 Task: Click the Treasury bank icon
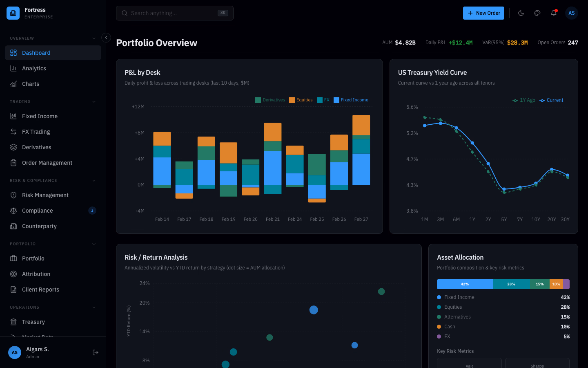(x=13, y=322)
